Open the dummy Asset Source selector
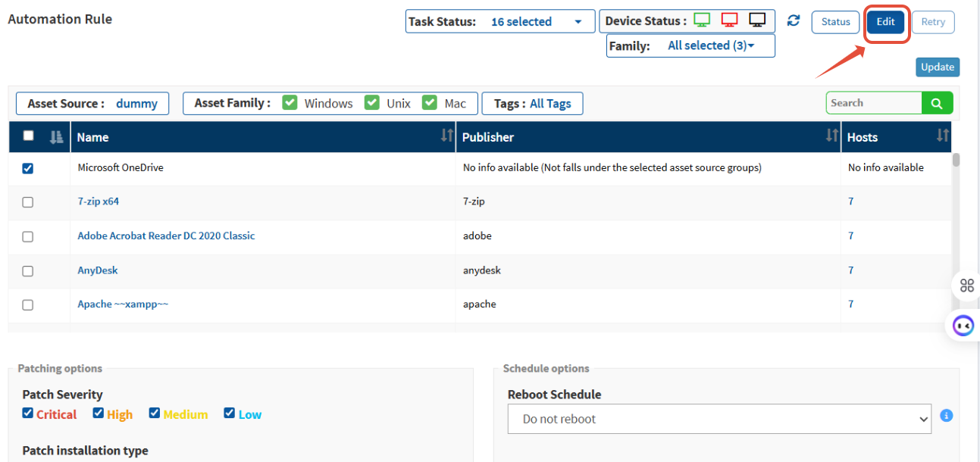This screenshot has height=462, width=980. [x=136, y=104]
